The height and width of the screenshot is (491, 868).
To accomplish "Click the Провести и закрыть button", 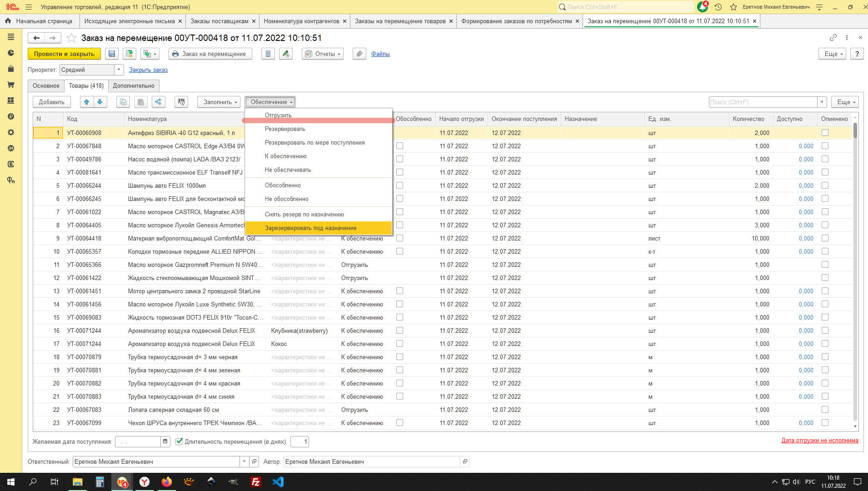I will pyautogui.click(x=64, y=54).
